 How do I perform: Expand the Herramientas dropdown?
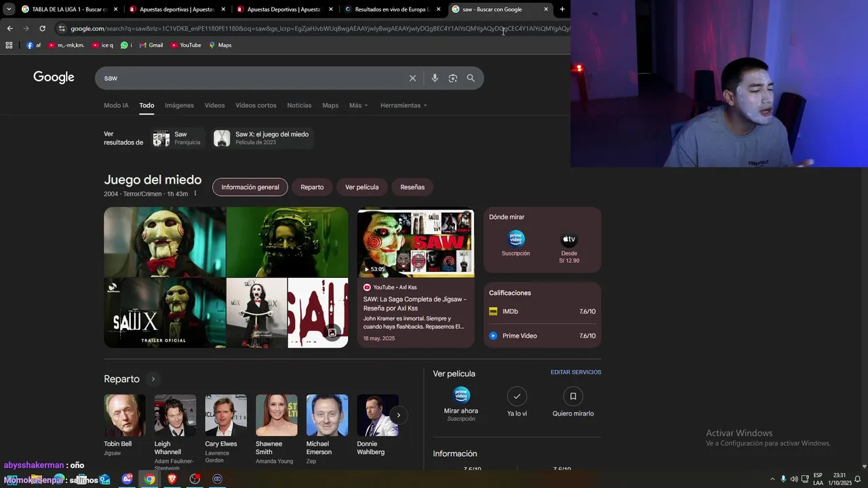(404, 106)
